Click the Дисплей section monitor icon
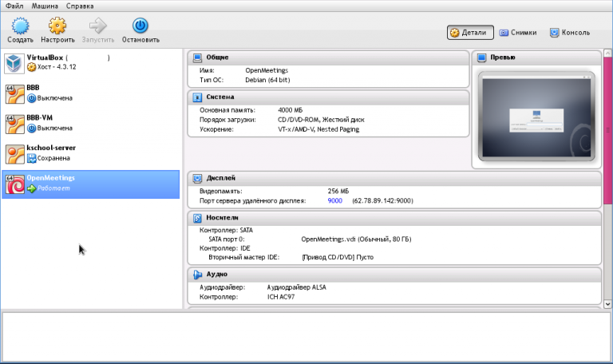Image resolution: width=613 pixels, height=364 pixels. click(x=197, y=178)
